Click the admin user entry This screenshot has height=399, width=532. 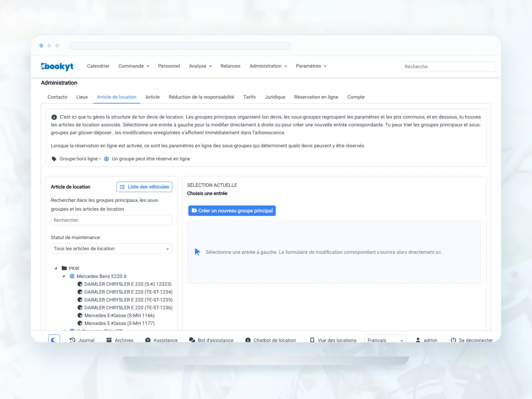(x=427, y=340)
